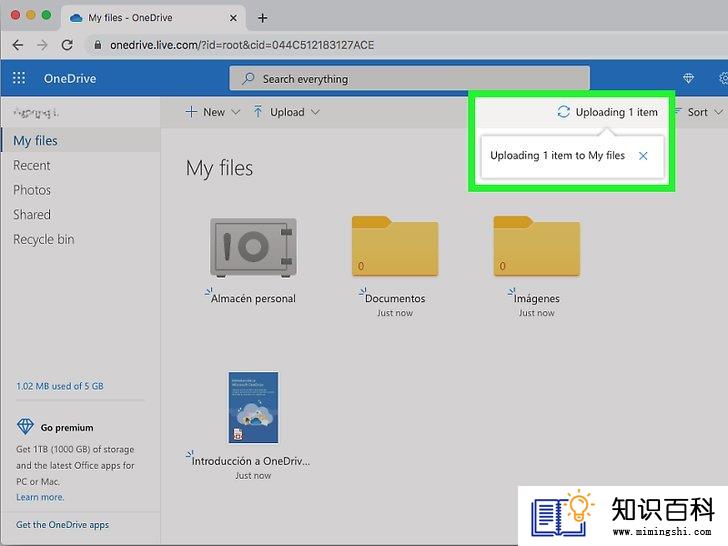
Task: Dismiss the Uploading 1 item notification
Action: pyautogui.click(x=643, y=156)
